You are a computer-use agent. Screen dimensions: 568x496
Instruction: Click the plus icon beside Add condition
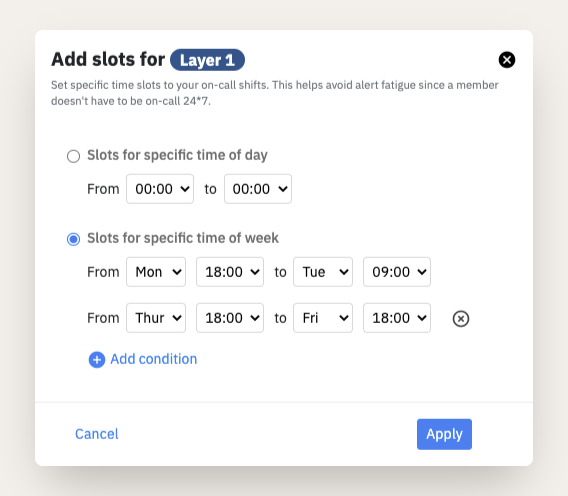97,360
